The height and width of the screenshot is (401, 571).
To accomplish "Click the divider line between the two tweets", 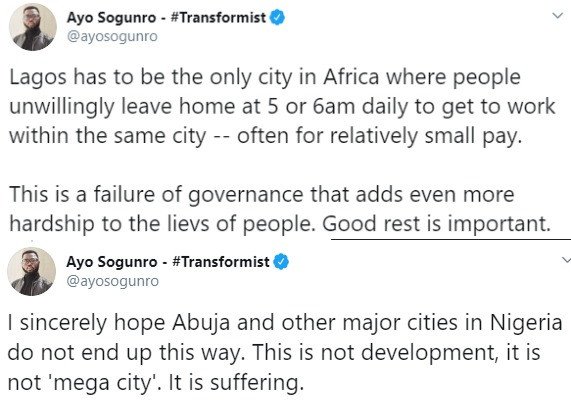I will coord(451,239).
